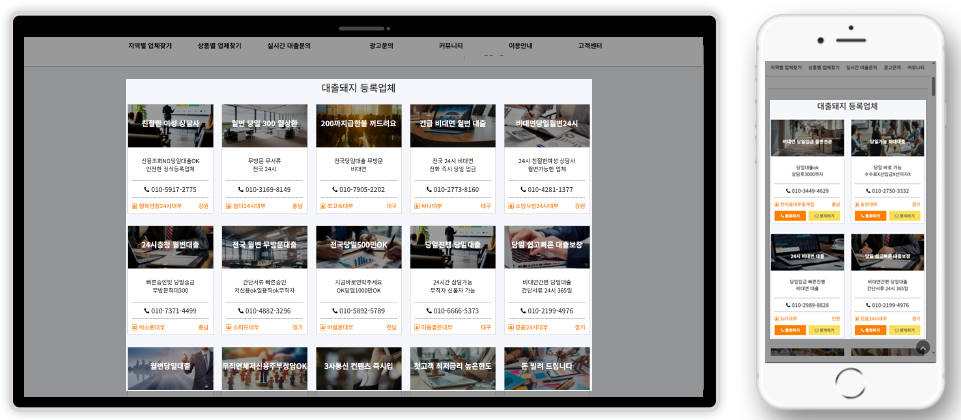
Task: Click the orange company icon below 010-4882-3296
Action: tap(227, 327)
